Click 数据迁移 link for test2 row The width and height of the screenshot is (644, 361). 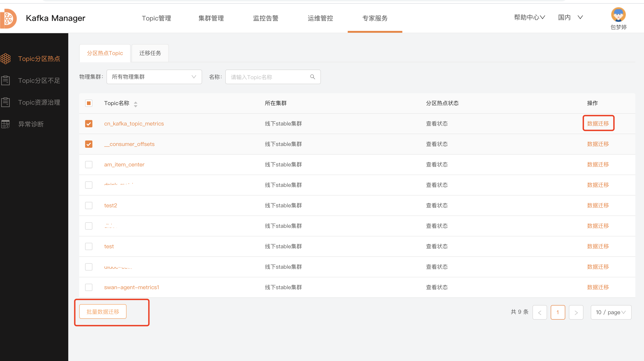[x=598, y=205]
